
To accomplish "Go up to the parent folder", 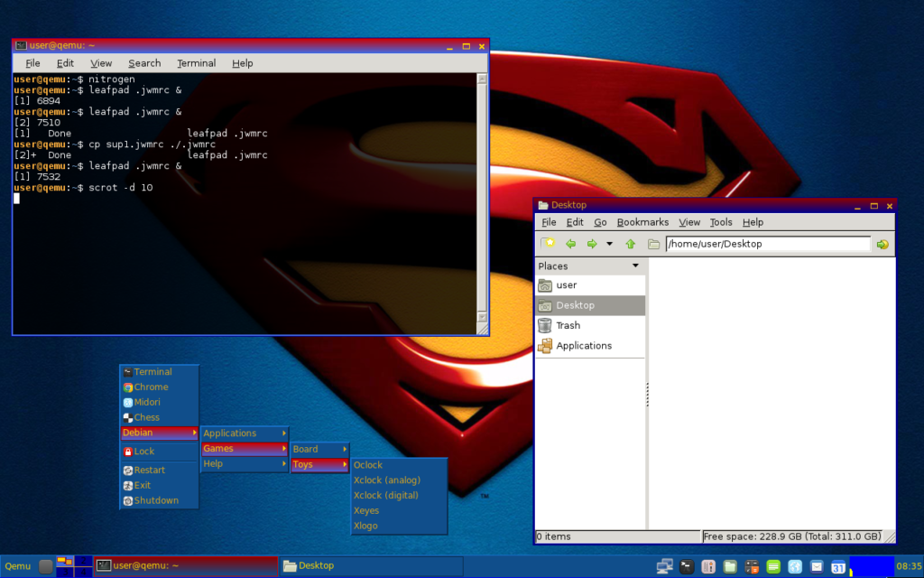I will (630, 244).
